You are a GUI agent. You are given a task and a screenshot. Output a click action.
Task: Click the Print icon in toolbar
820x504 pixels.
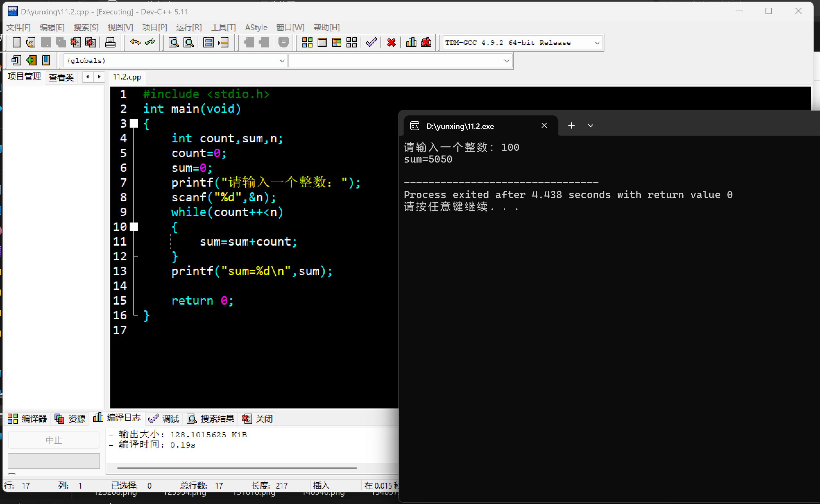coord(110,43)
